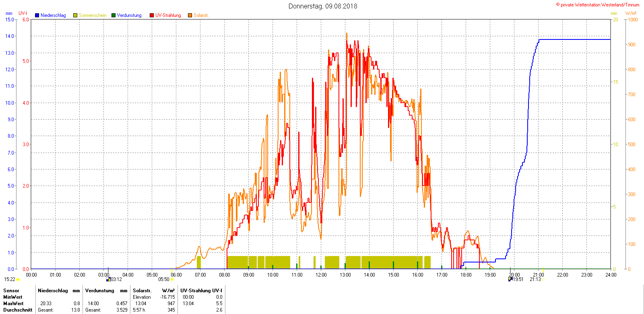Click the Sensor table header

coord(11,291)
